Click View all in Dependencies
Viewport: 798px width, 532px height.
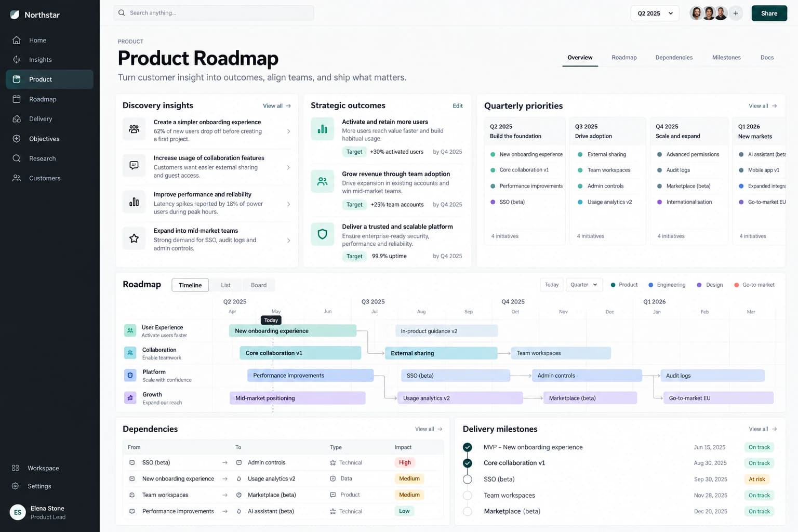tap(429, 429)
